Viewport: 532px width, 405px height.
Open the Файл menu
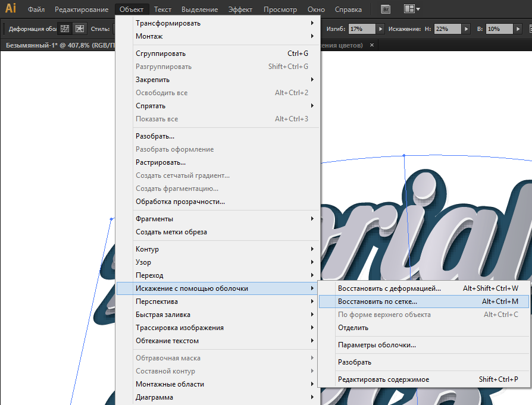(x=36, y=10)
